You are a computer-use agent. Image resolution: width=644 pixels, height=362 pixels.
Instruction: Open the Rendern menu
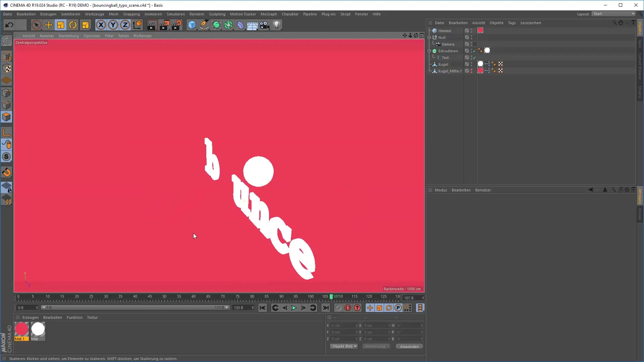197,14
